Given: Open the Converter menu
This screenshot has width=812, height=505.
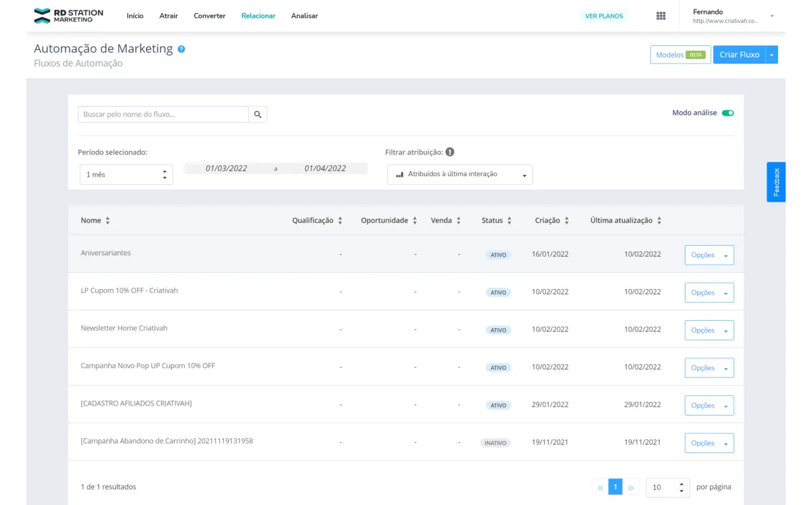Looking at the screenshot, I should [x=210, y=16].
